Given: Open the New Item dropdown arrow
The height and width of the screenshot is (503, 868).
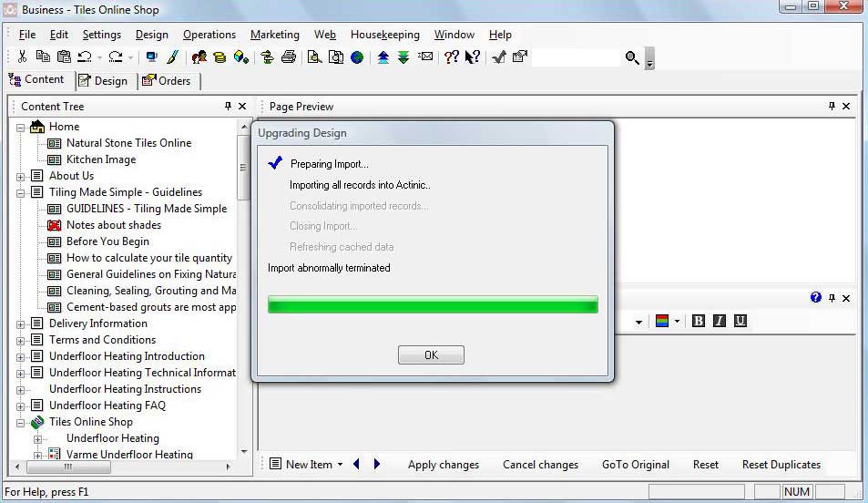Looking at the screenshot, I should click(x=340, y=465).
